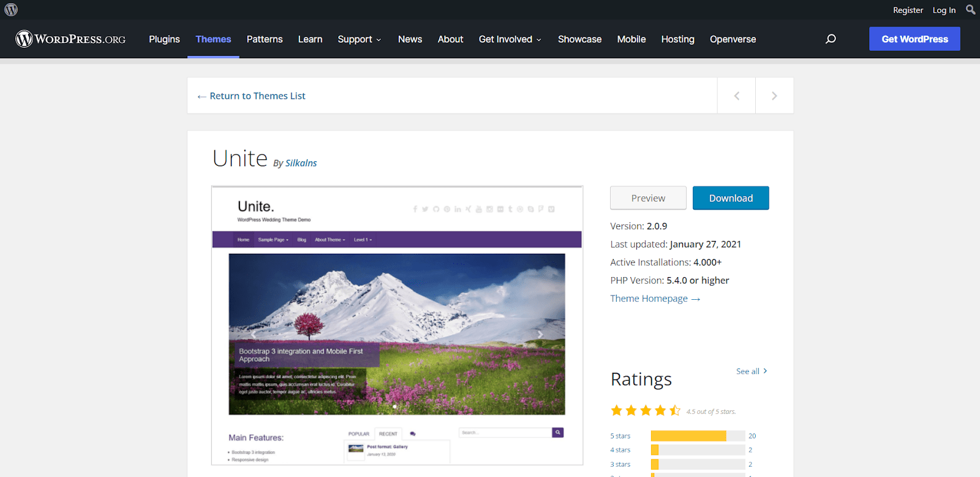Click the 3 stars rating link
The height and width of the screenshot is (477, 980).
(x=620, y=464)
